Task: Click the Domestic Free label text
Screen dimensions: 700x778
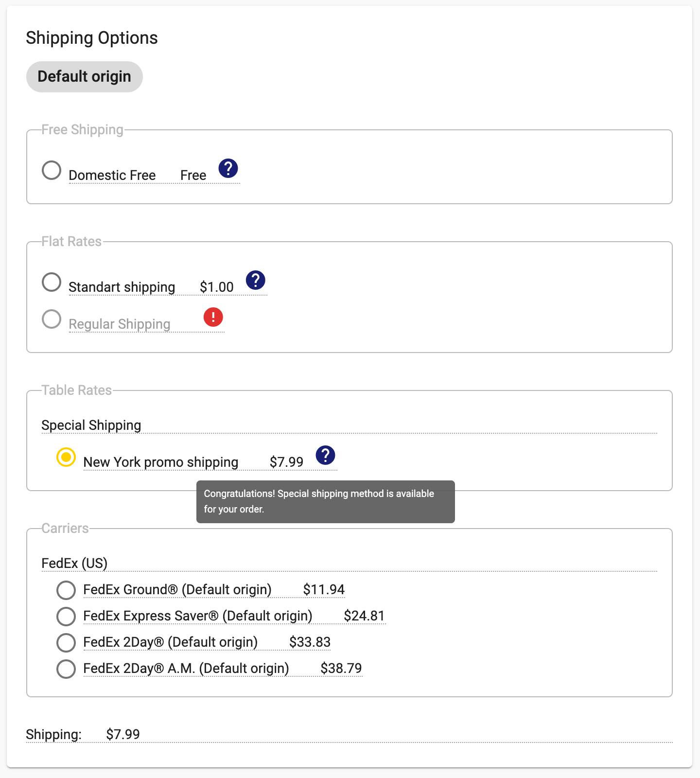Action: (112, 175)
